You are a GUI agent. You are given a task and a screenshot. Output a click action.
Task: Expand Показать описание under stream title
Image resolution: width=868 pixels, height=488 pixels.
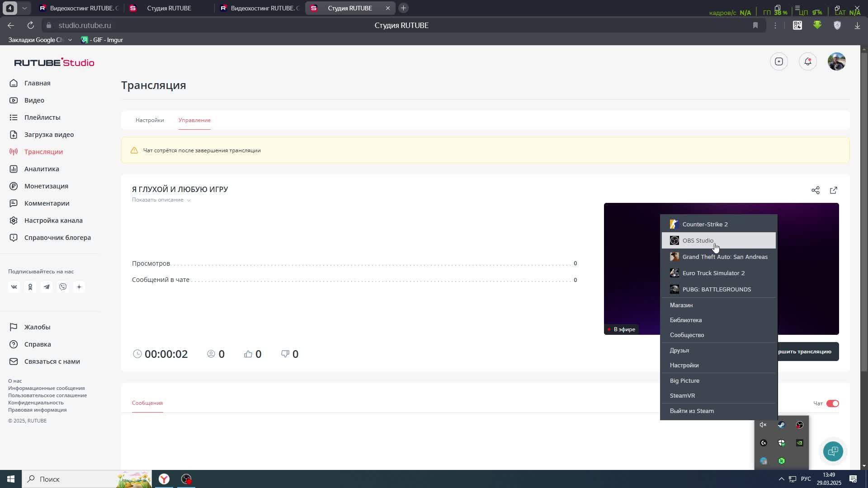pyautogui.click(x=161, y=200)
